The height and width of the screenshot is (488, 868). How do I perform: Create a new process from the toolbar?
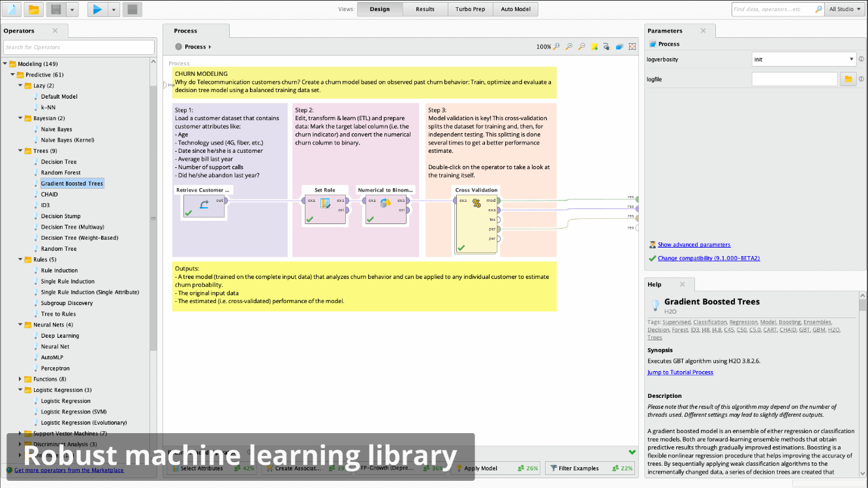tap(12, 9)
